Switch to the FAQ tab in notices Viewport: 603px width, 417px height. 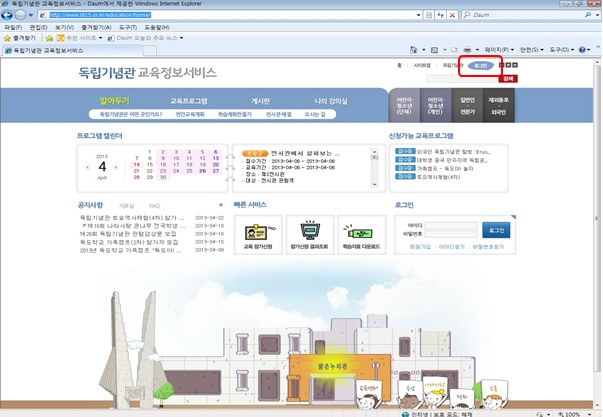(x=154, y=205)
